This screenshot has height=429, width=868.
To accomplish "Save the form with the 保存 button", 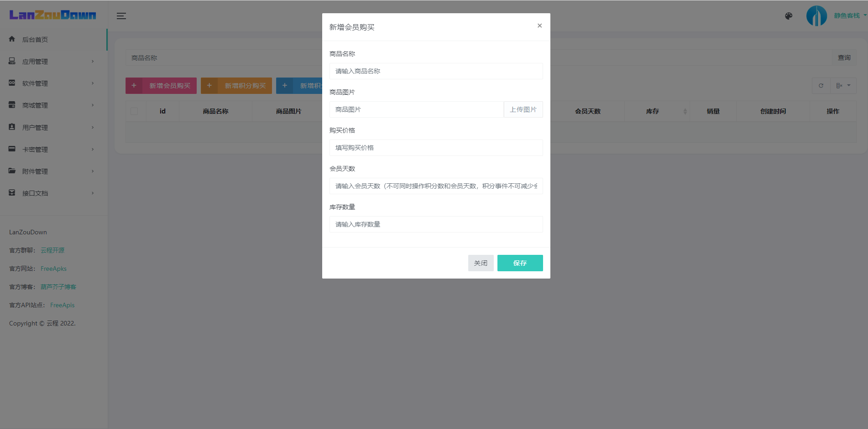I will [x=520, y=263].
